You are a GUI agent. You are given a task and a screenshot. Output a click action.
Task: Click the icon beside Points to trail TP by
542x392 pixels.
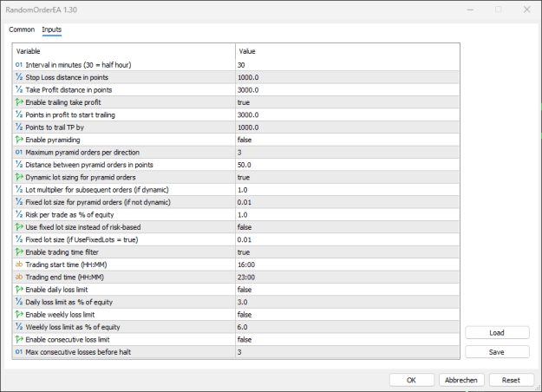[19, 127]
